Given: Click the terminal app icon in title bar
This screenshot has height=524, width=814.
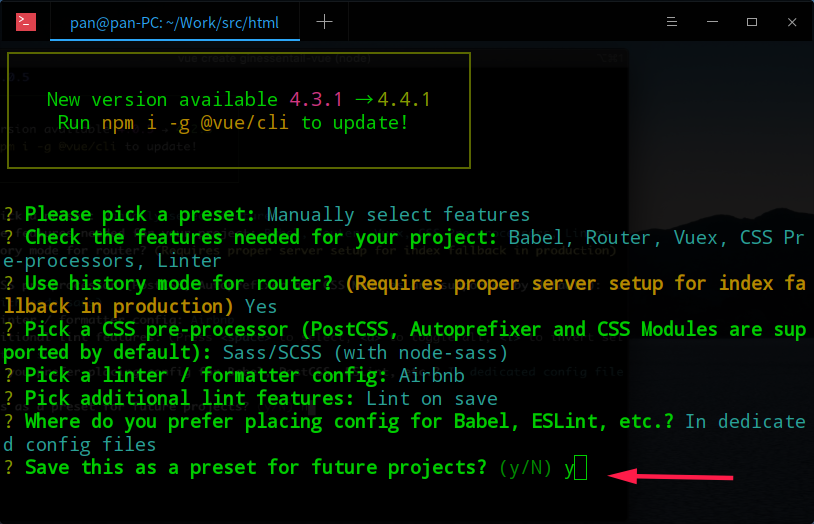Looking at the screenshot, I should coord(26,21).
